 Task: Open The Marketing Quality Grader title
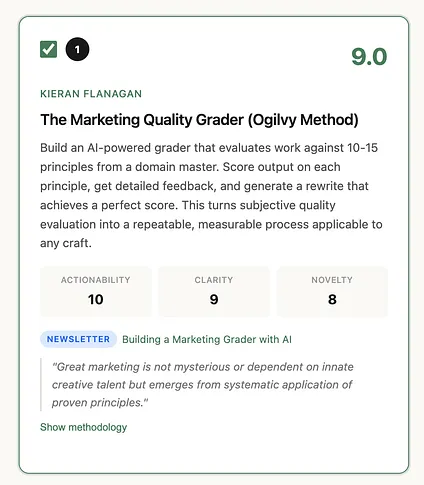(199, 120)
